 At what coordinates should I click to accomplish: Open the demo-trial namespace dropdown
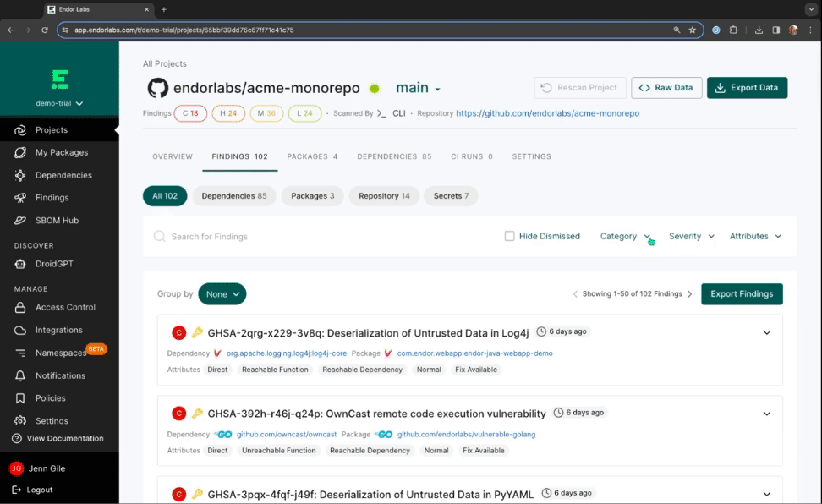[59, 103]
